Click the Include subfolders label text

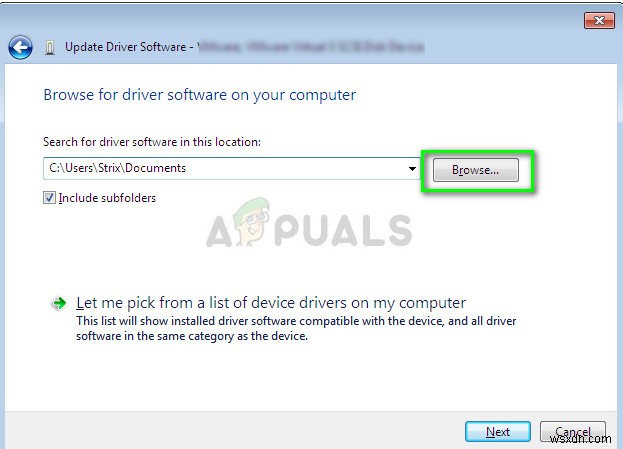coord(107,198)
